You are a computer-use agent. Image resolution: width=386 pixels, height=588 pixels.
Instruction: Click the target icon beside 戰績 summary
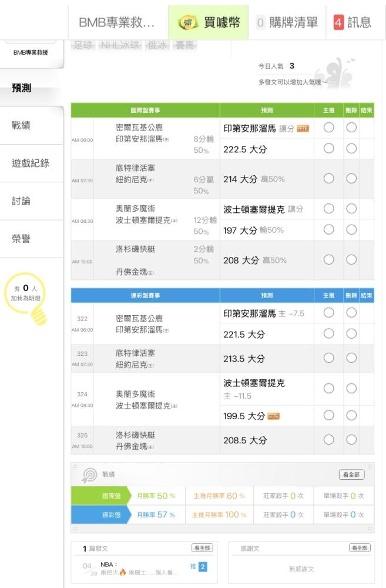click(89, 475)
